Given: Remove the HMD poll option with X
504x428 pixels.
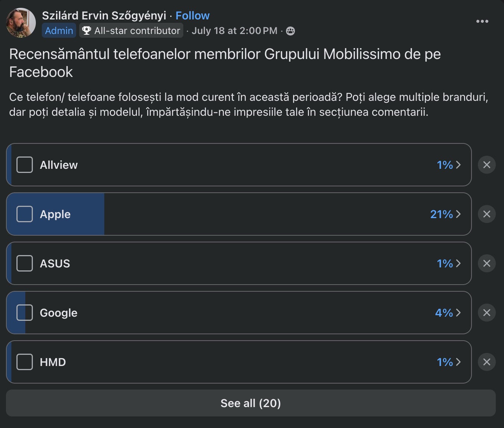Looking at the screenshot, I should pyautogui.click(x=486, y=362).
